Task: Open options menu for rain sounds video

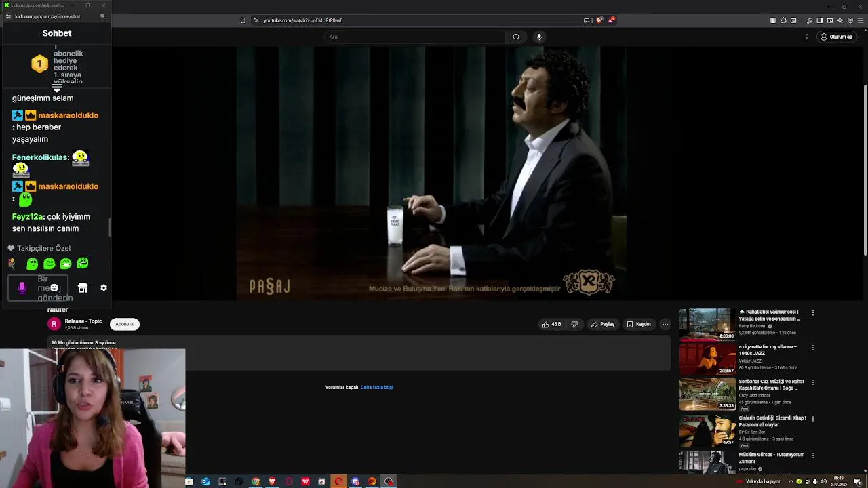Action: [x=812, y=312]
